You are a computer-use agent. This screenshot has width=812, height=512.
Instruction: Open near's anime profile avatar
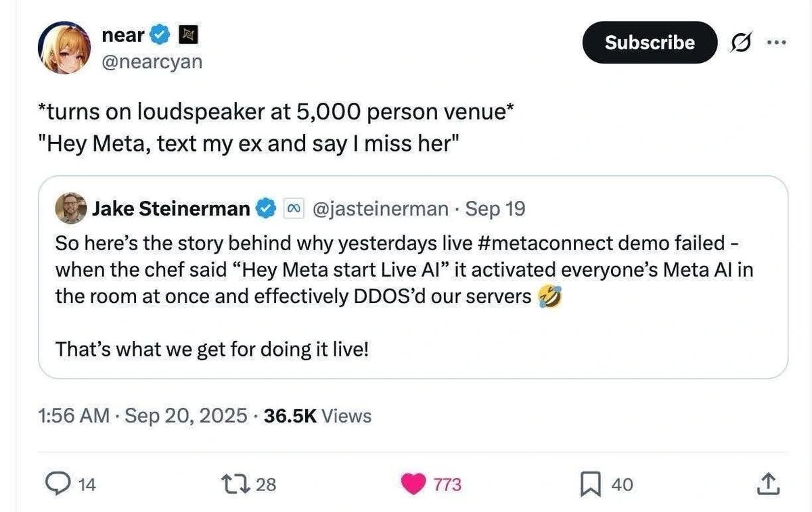point(63,47)
